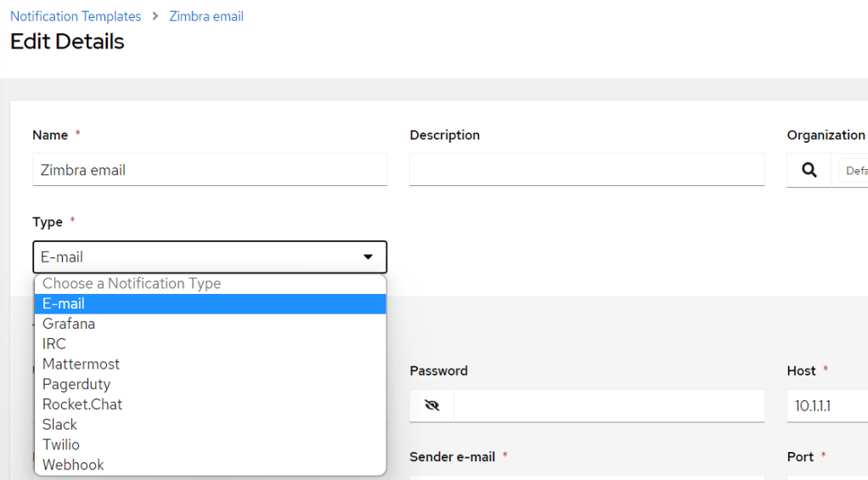Image resolution: width=868 pixels, height=480 pixels.
Task: Open the Type dropdown arrow
Action: (x=368, y=257)
